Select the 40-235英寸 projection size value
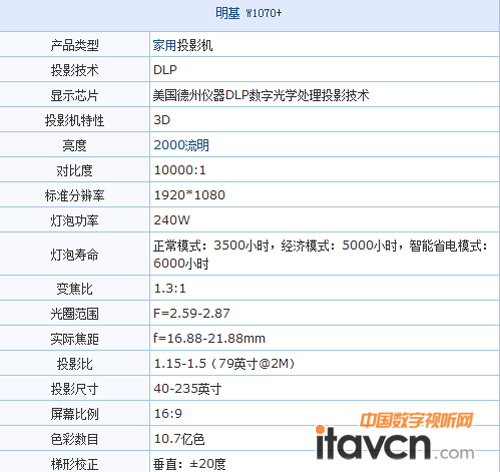 (x=187, y=389)
